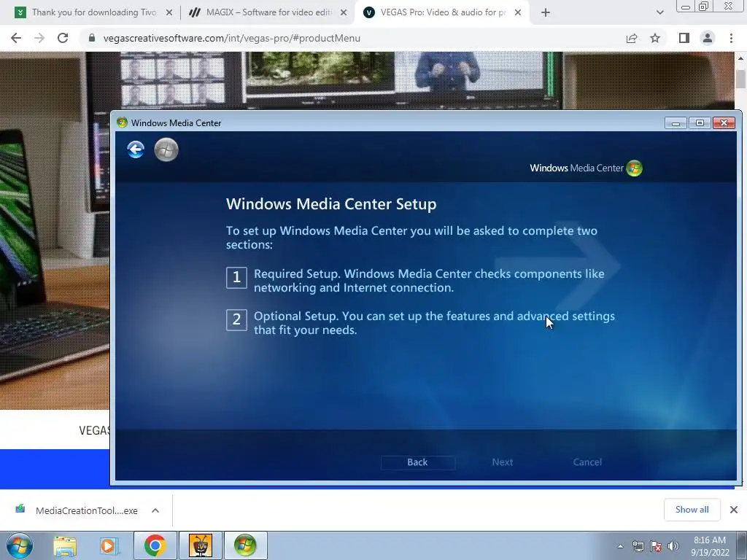
Task: Open the Chrome profile menu
Action: click(x=708, y=38)
